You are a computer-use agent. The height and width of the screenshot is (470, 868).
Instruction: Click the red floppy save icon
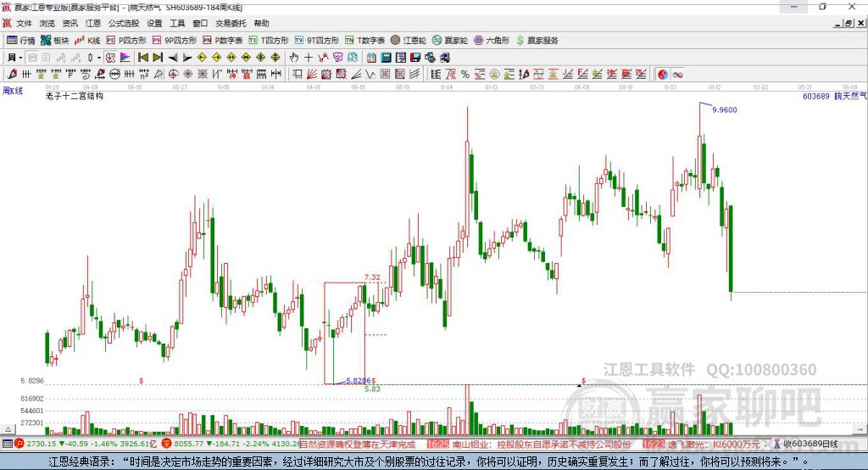(x=415, y=58)
